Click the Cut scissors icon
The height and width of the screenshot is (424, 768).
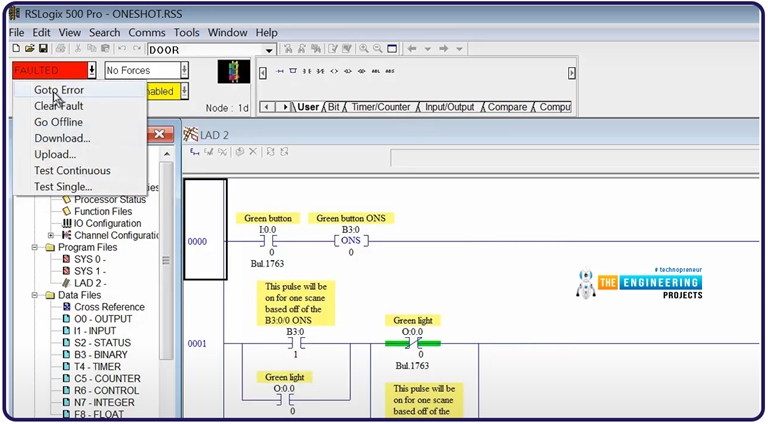click(78, 48)
